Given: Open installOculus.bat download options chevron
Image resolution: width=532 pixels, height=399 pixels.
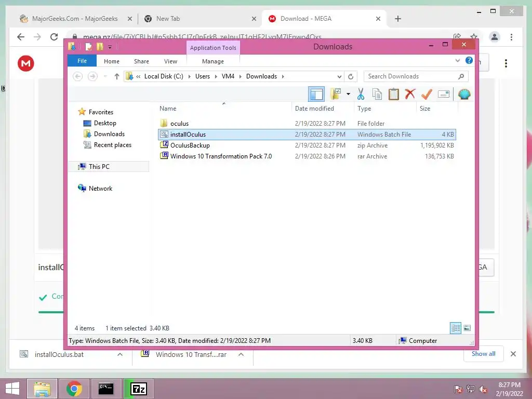Looking at the screenshot, I should coord(120,354).
